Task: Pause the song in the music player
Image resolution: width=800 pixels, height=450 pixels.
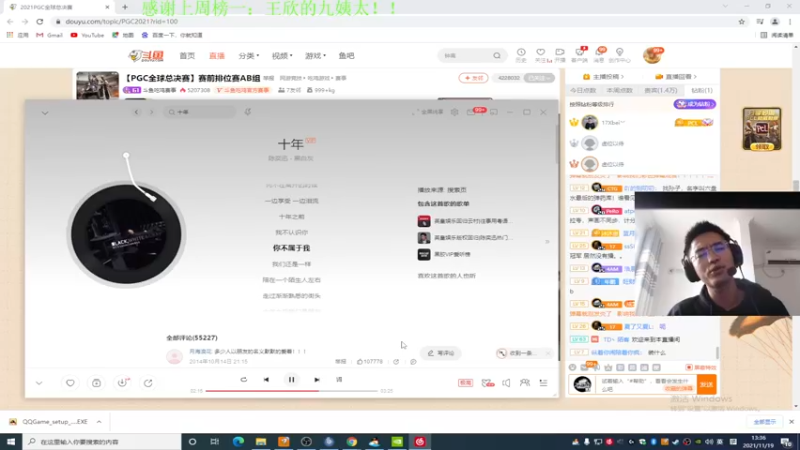Action: click(x=291, y=380)
